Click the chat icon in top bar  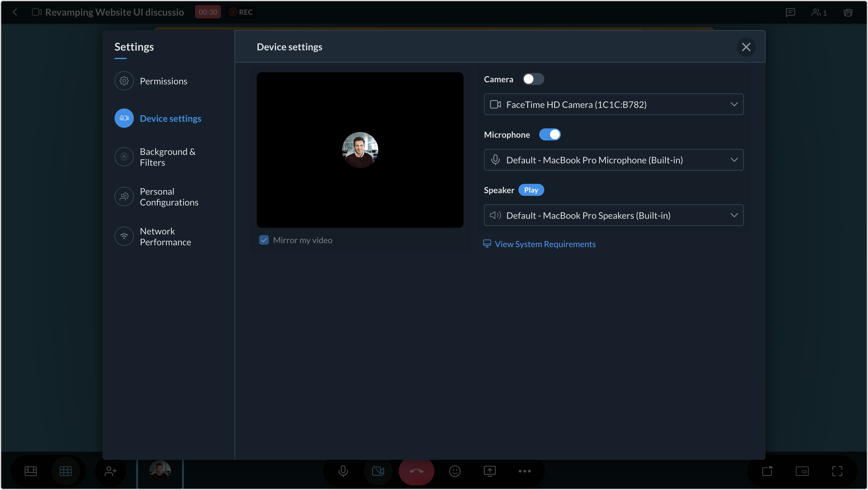[790, 12]
